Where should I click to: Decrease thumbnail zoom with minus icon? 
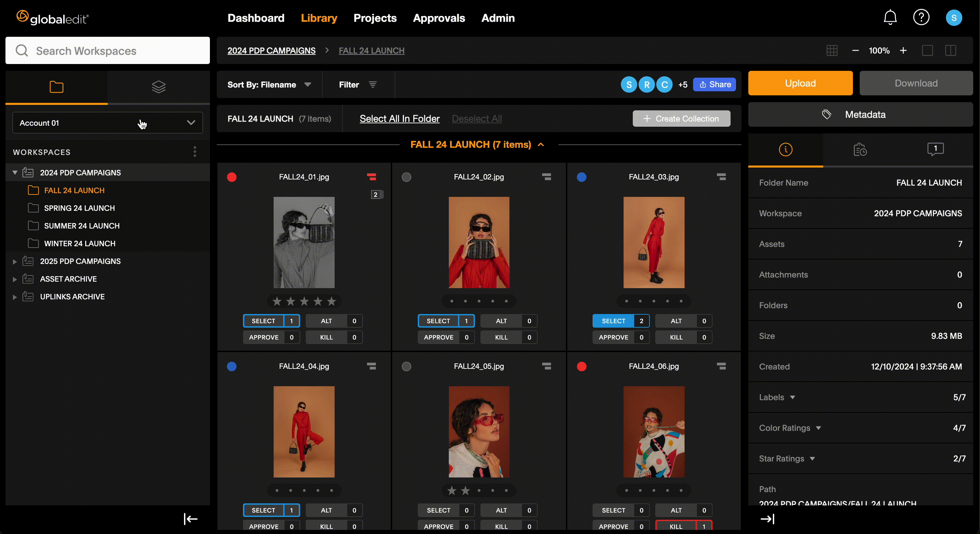click(x=855, y=51)
